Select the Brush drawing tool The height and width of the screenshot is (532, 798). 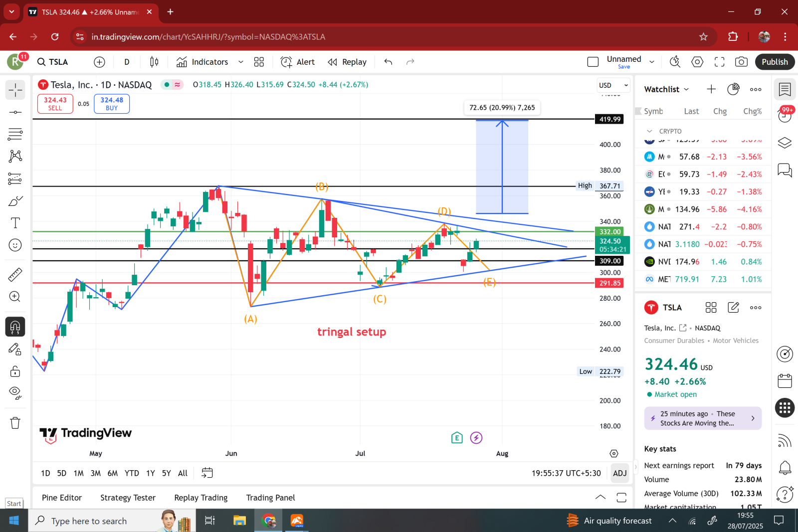pos(15,201)
